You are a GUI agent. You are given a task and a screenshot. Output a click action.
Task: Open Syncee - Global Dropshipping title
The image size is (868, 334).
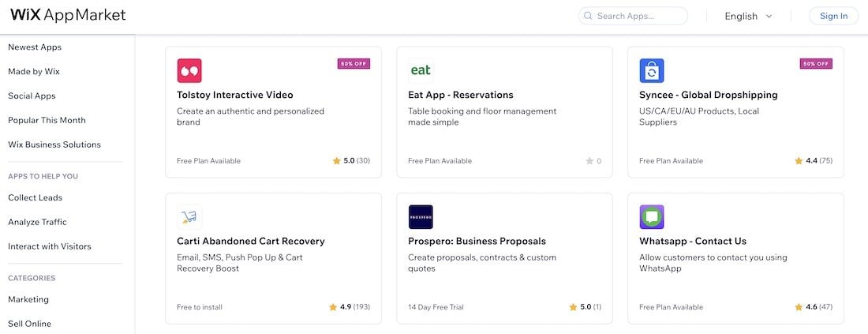[708, 95]
